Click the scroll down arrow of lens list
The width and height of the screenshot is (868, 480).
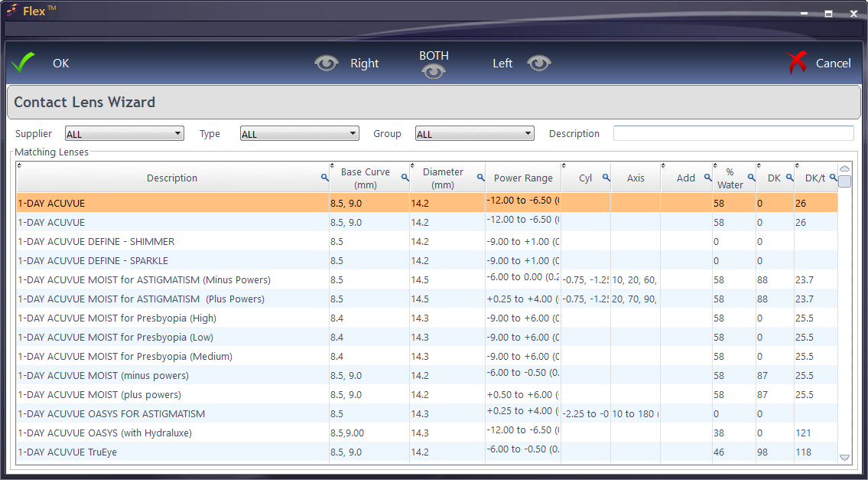[844, 458]
